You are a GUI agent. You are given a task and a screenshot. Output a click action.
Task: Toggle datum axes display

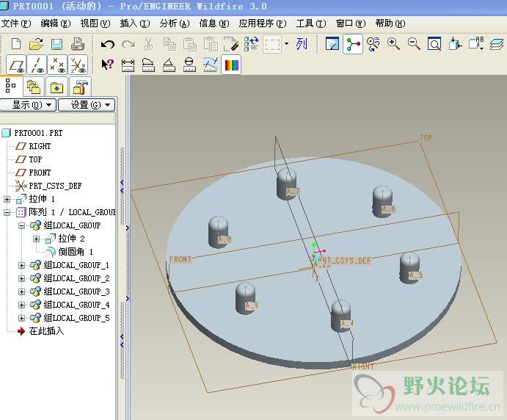click(37, 65)
